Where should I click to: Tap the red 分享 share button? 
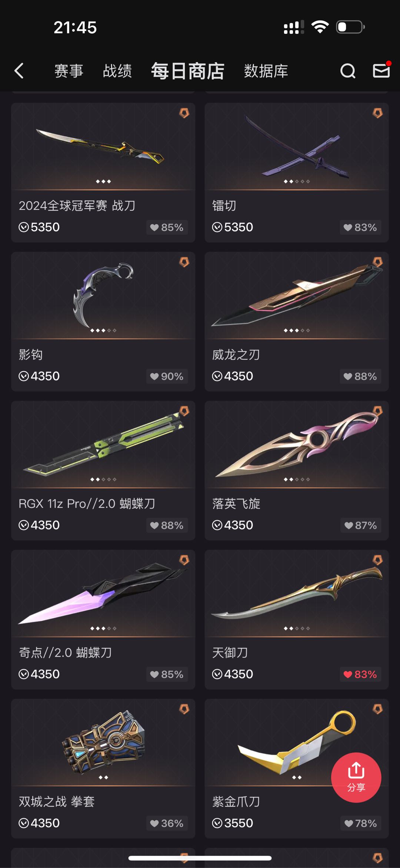pyautogui.click(x=356, y=777)
